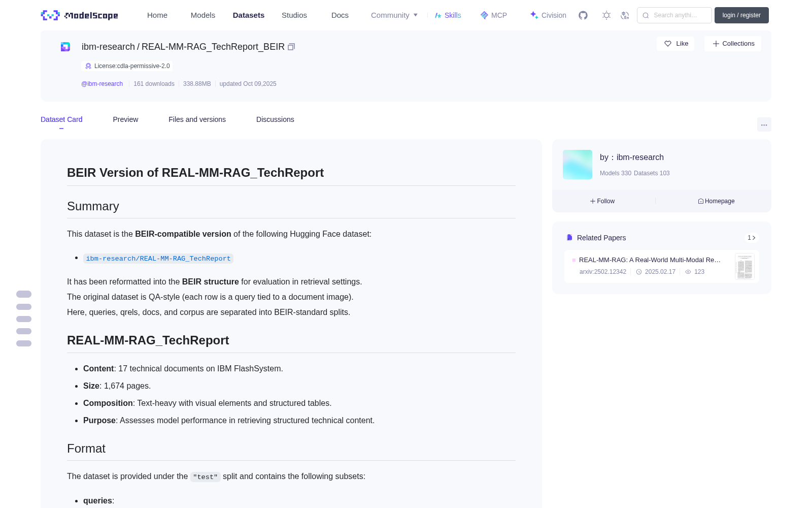The image size is (812, 508).
Task: Go to the Home page
Action: click(157, 15)
